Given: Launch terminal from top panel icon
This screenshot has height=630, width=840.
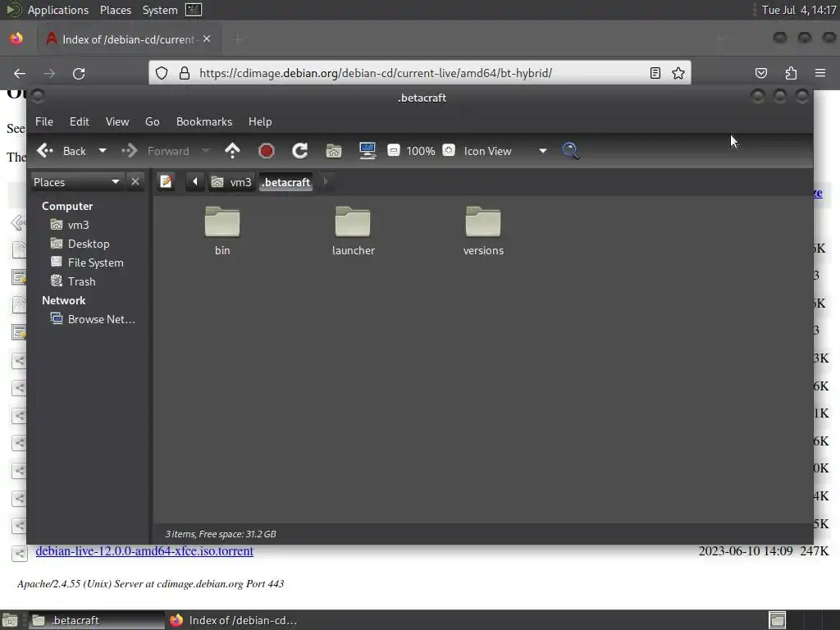Looking at the screenshot, I should (x=194, y=10).
